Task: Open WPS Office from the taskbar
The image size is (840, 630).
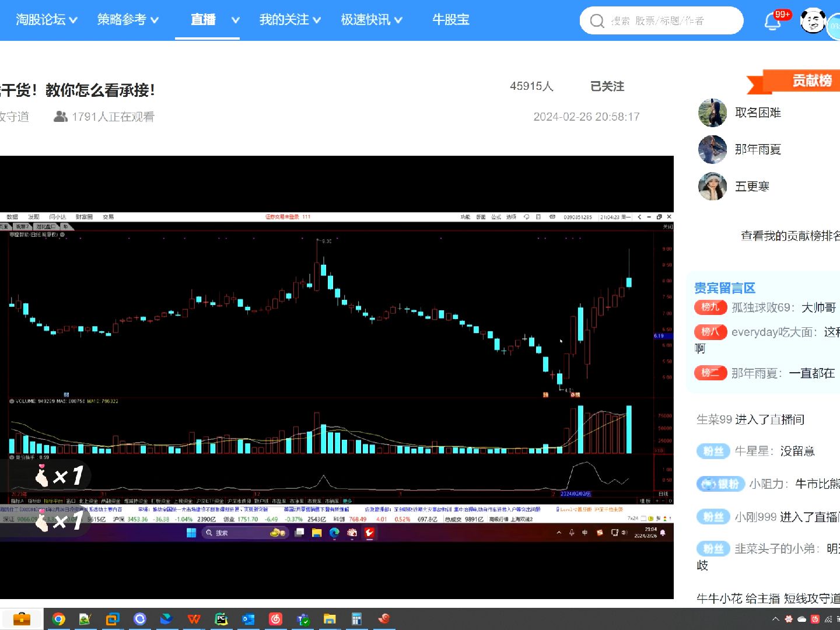Action: click(194, 619)
